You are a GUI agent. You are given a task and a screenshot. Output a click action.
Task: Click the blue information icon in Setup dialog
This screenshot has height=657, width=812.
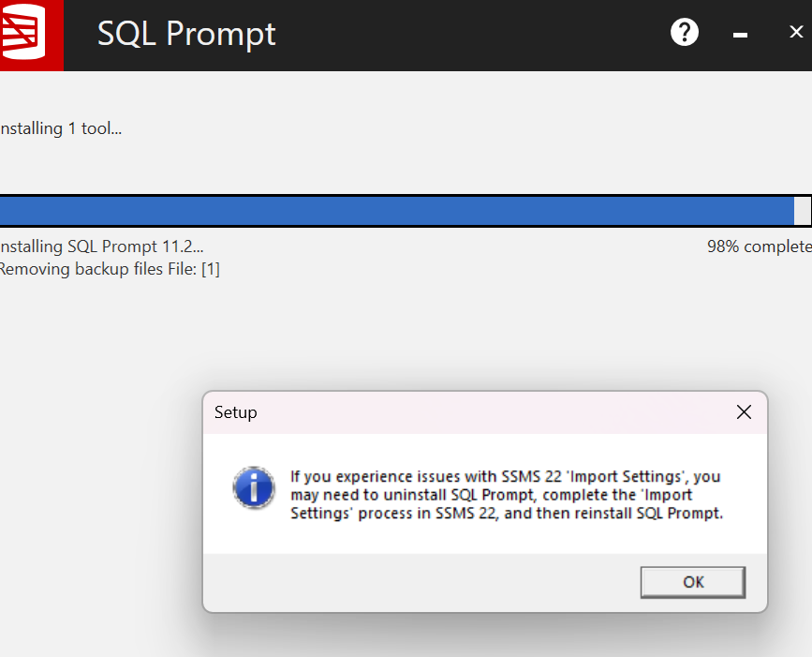253,488
